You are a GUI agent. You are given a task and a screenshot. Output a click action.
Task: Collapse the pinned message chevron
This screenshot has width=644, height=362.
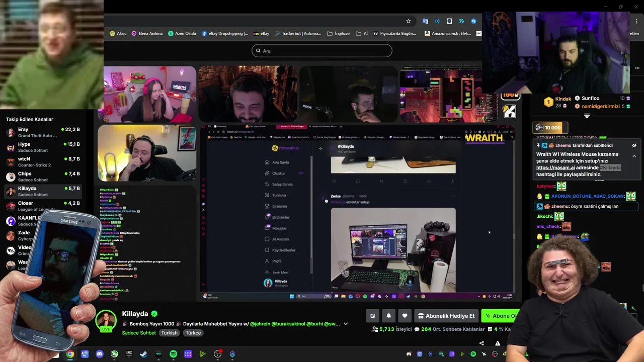click(634, 156)
